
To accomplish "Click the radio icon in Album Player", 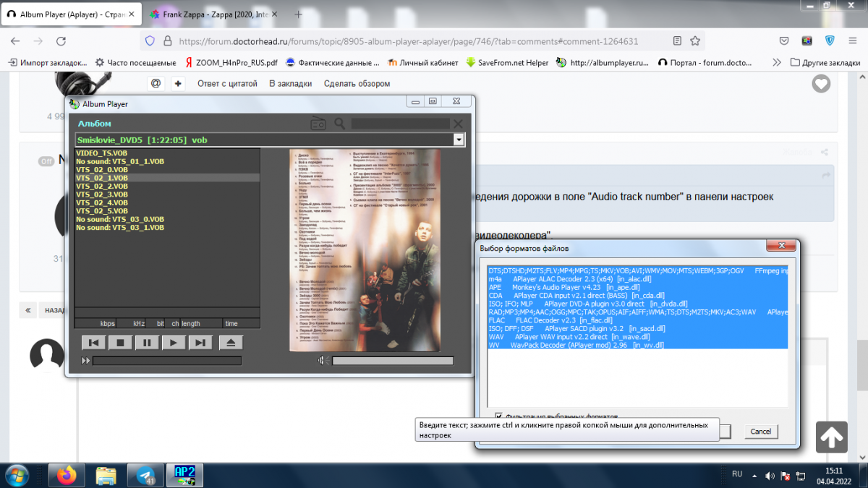I will (319, 124).
